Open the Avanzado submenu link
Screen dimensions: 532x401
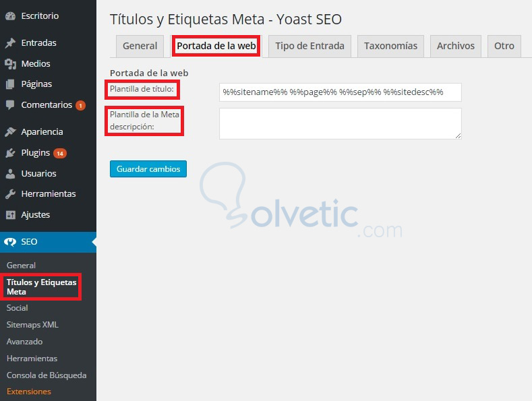(24, 342)
